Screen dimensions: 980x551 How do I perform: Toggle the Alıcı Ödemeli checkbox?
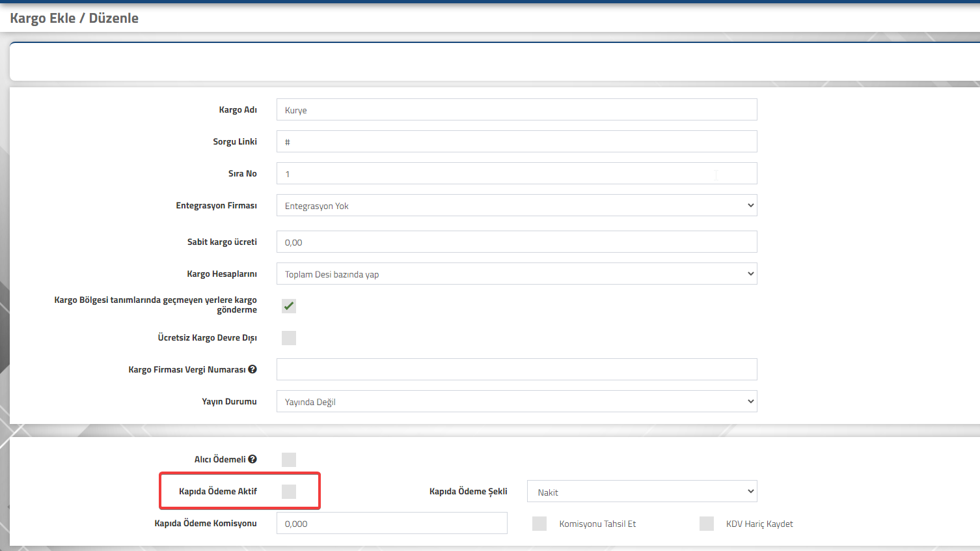[x=289, y=459]
